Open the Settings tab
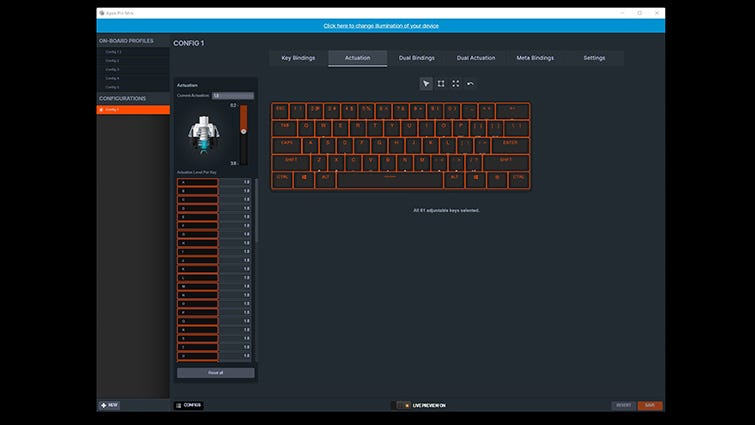 click(594, 58)
